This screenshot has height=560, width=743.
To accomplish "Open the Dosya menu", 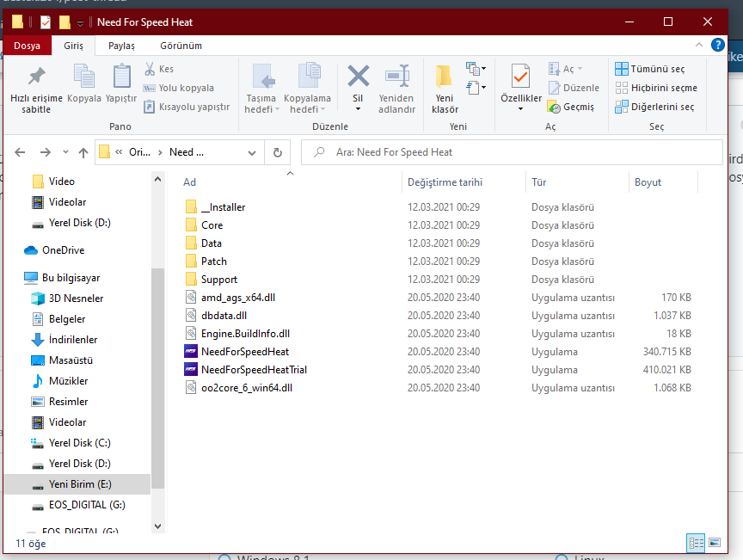I will pos(27,46).
